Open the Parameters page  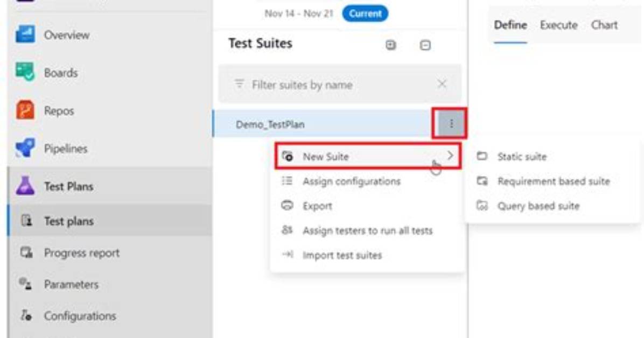[71, 284]
